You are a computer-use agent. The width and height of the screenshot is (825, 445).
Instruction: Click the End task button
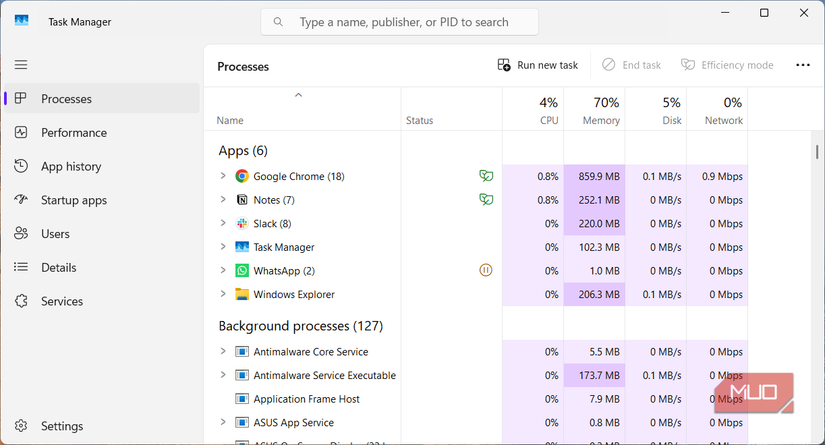click(631, 65)
